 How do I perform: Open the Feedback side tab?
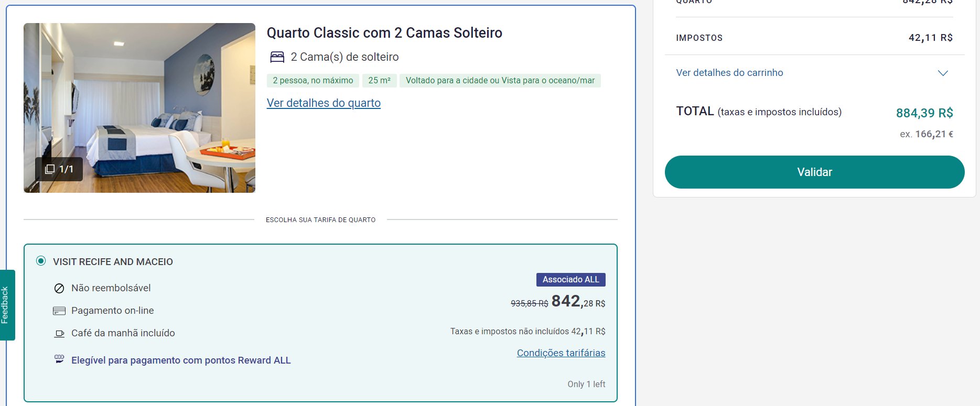pyautogui.click(x=6, y=305)
